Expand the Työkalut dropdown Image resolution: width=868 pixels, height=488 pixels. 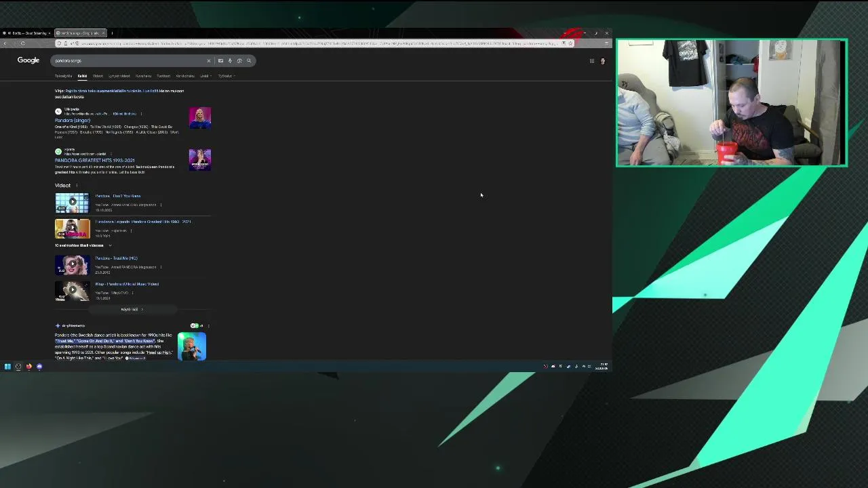[226, 76]
